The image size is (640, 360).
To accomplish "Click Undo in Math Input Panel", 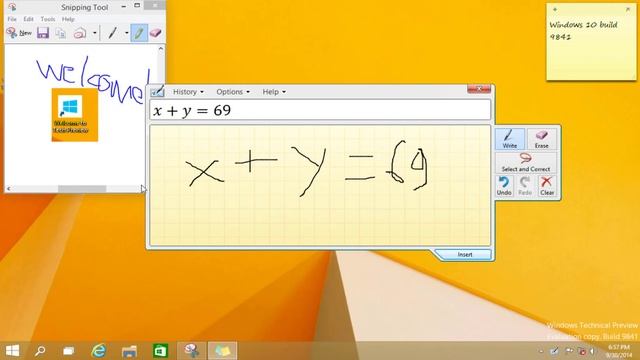I will point(504,186).
